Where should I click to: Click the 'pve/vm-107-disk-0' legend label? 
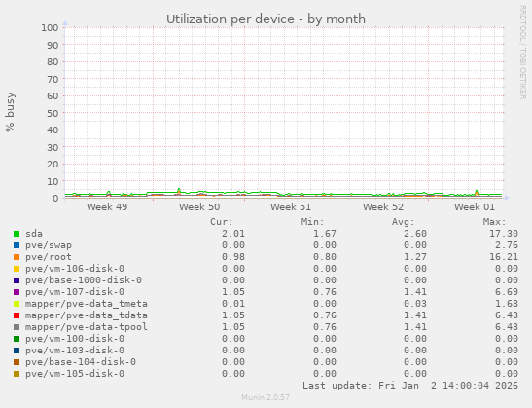[75, 292]
